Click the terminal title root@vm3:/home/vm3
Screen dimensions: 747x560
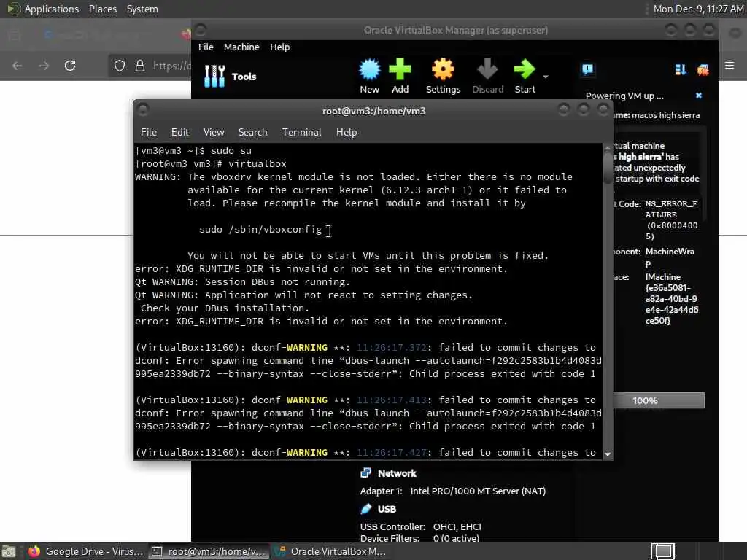coord(374,111)
